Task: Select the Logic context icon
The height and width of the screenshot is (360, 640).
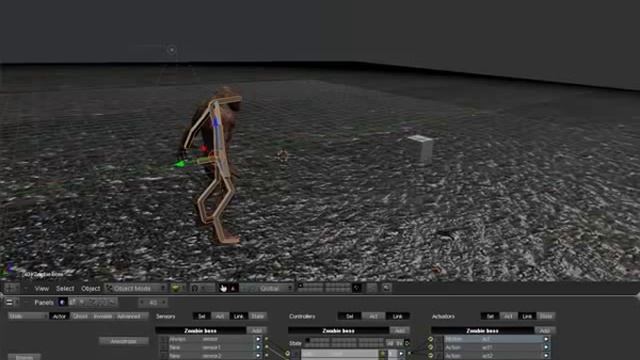Action: 62,302
